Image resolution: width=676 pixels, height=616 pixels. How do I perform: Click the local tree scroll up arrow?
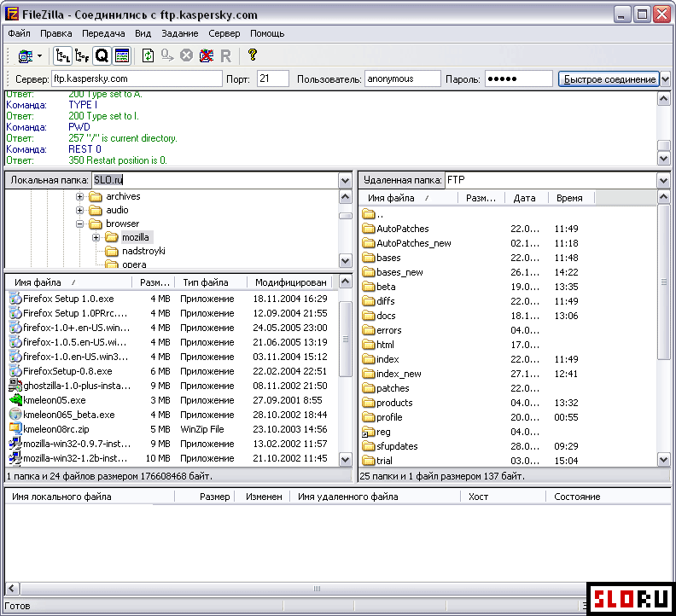pos(346,197)
